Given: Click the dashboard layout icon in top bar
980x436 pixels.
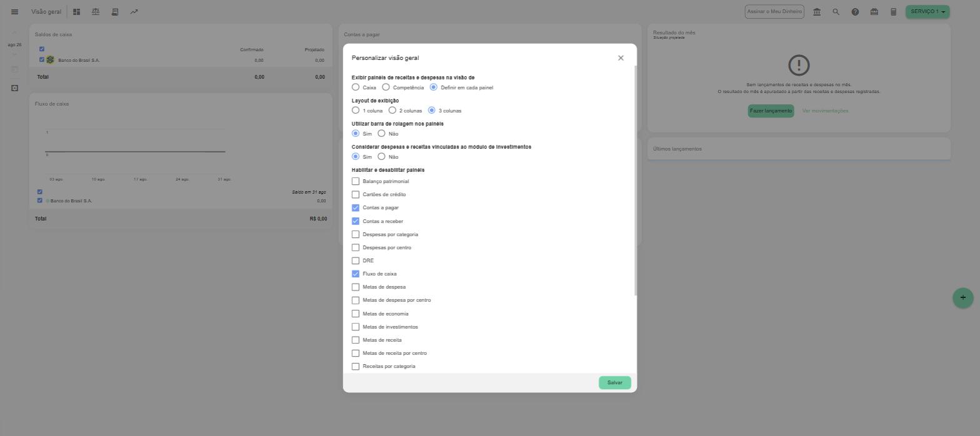Looking at the screenshot, I should (76, 12).
